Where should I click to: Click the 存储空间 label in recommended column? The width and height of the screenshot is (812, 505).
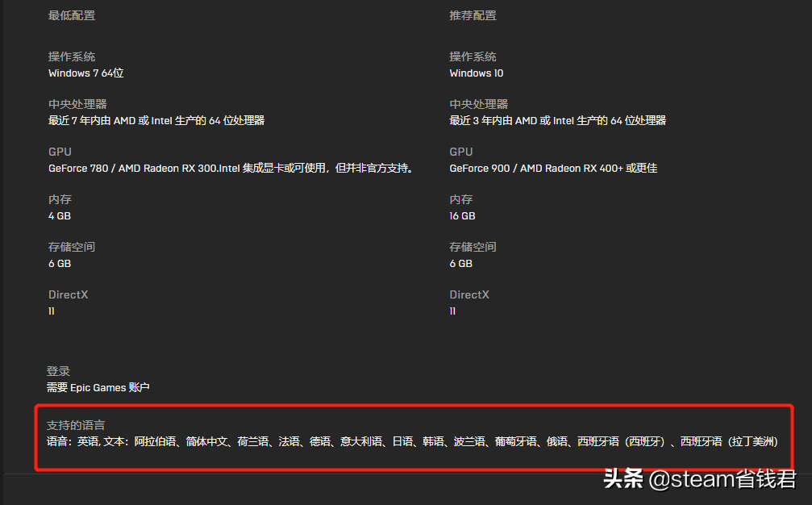point(473,247)
